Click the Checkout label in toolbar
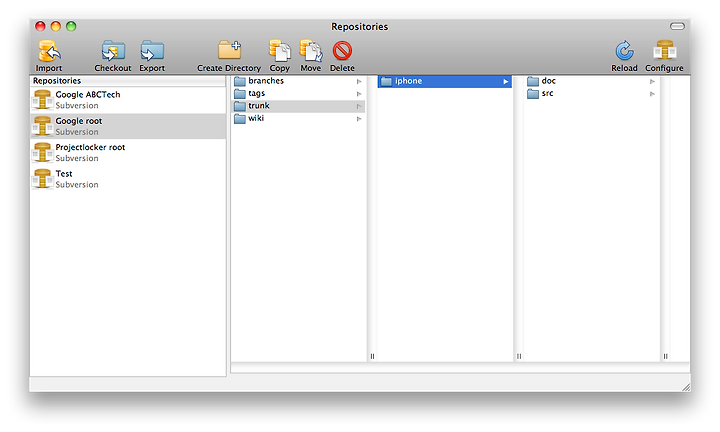720x432 pixels. [x=113, y=68]
